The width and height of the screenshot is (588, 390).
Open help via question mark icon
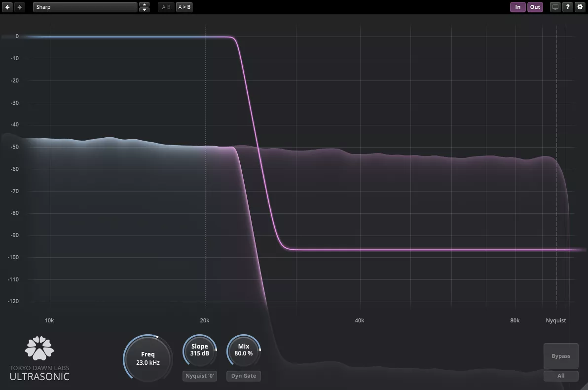click(x=568, y=7)
